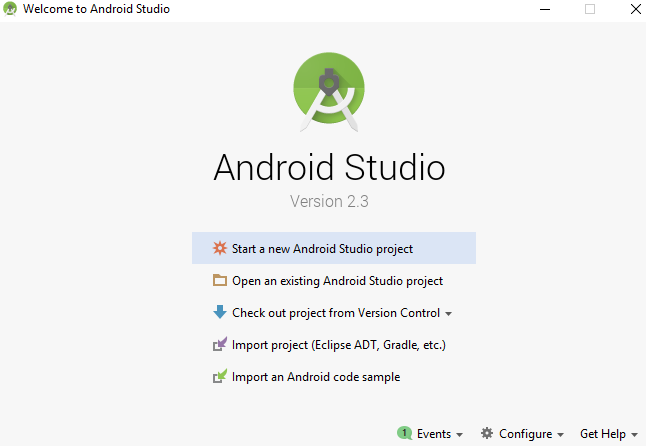Click the blue down-arrow Version Control icon

tap(220, 312)
